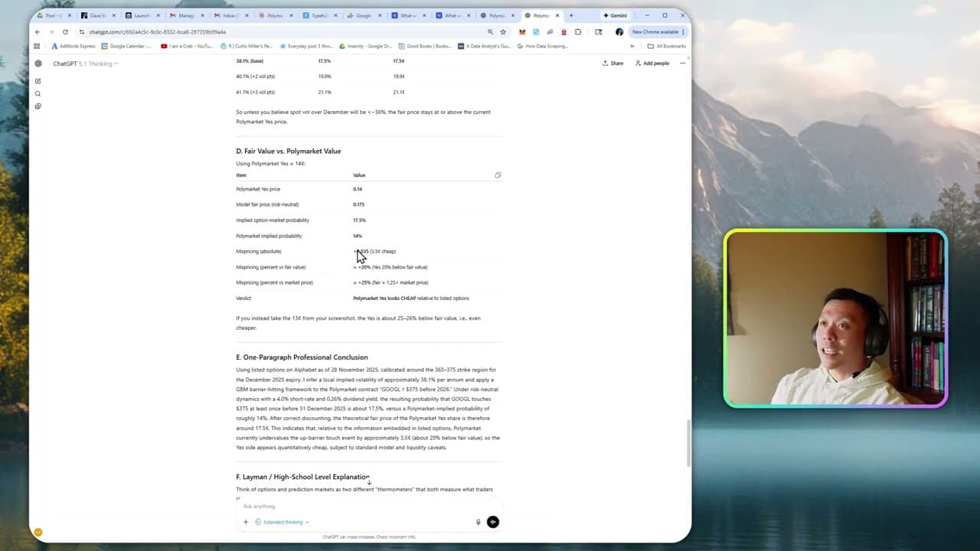The height and width of the screenshot is (551, 980).
Task: Click the MetaMask fox extension icon
Action: (x=522, y=32)
